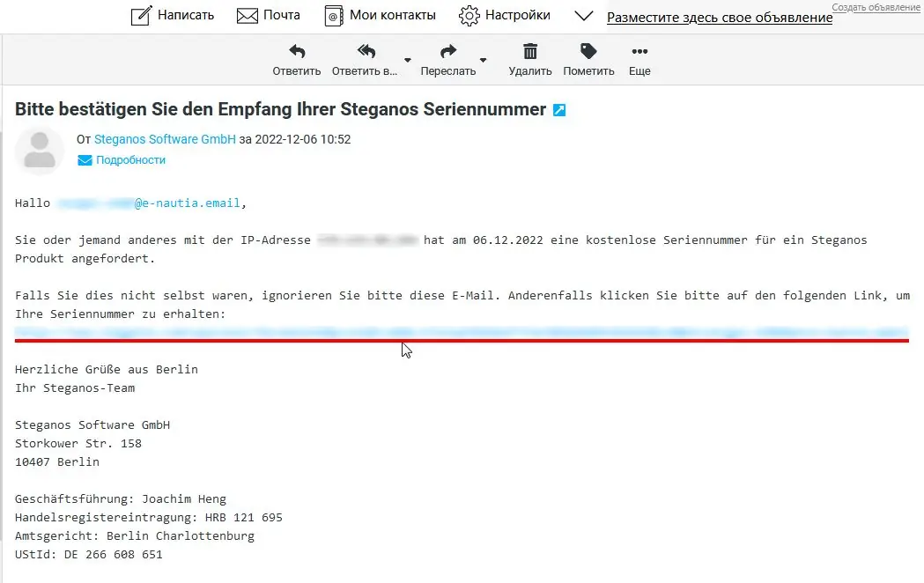Image resolution: width=924 pixels, height=583 pixels.
Task: Open the Почта mail envelope icon
Action: [247, 16]
